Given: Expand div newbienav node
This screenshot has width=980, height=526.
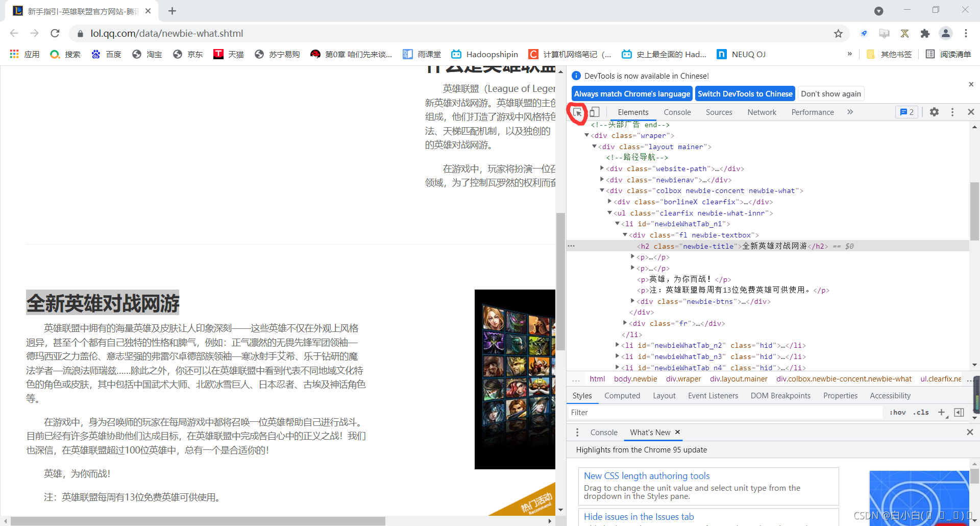Looking at the screenshot, I should (602, 179).
